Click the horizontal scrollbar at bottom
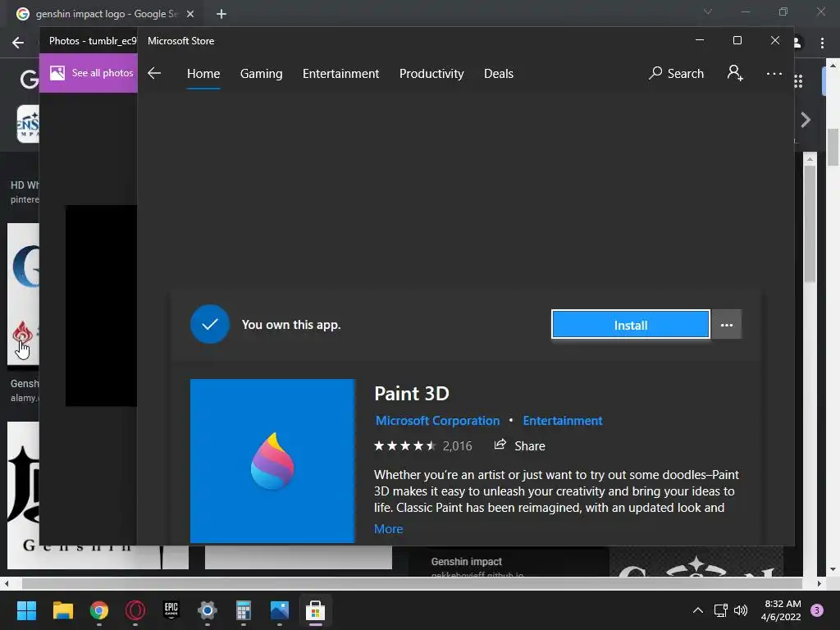Image resolution: width=840 pixels, height=630 pixels. pyautogui.click(x=412, y=583)
